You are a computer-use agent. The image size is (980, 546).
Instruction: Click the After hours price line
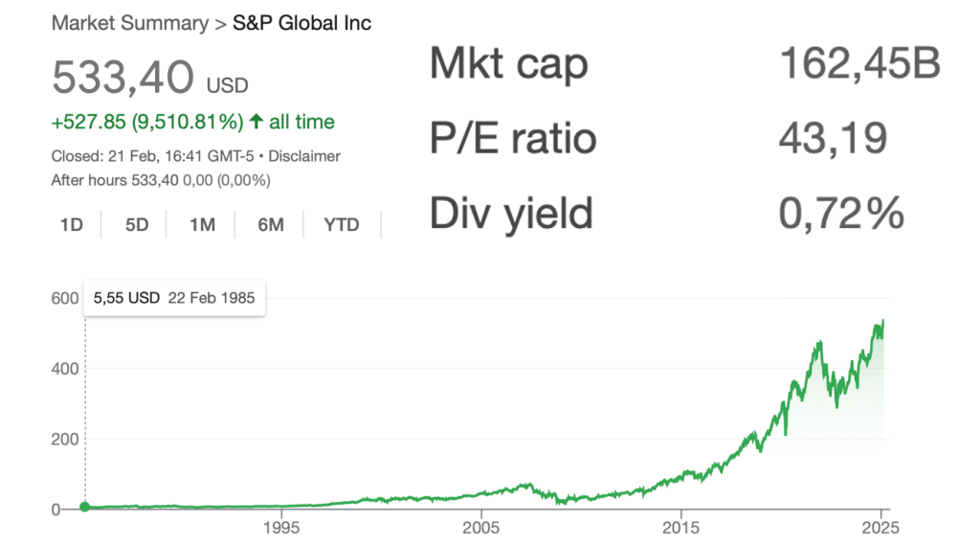161,179
